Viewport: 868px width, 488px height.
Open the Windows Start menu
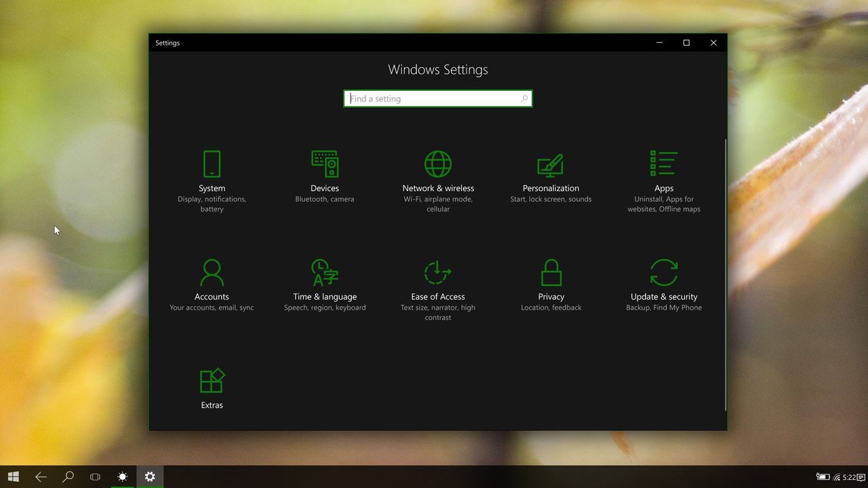point(14,476)
